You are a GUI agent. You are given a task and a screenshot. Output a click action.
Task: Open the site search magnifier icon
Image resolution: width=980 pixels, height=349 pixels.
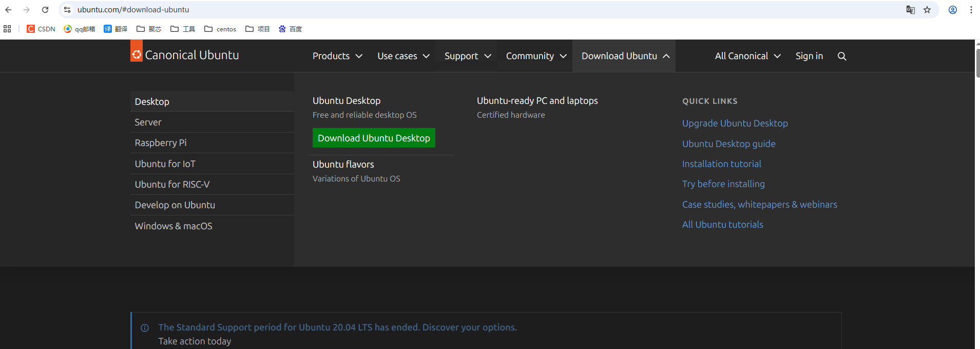(x=842, y=56)
